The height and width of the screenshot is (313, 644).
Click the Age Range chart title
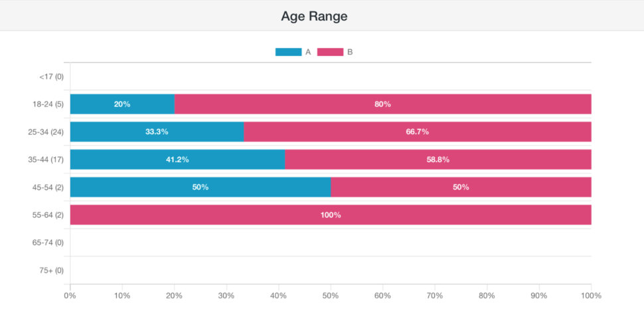314,16
